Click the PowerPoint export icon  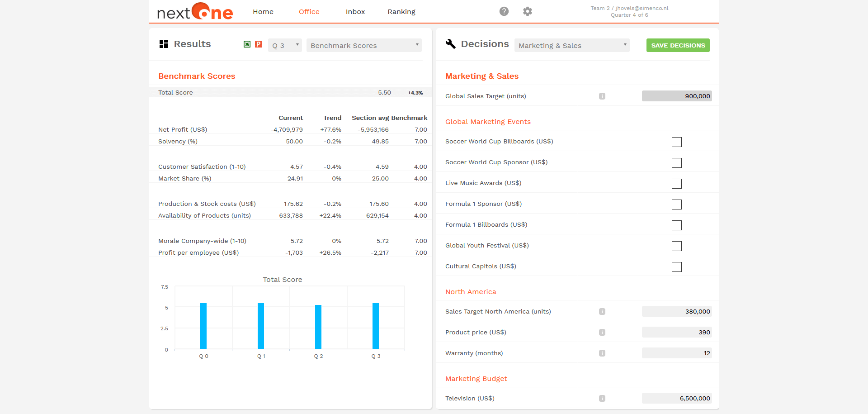point(259,44)
